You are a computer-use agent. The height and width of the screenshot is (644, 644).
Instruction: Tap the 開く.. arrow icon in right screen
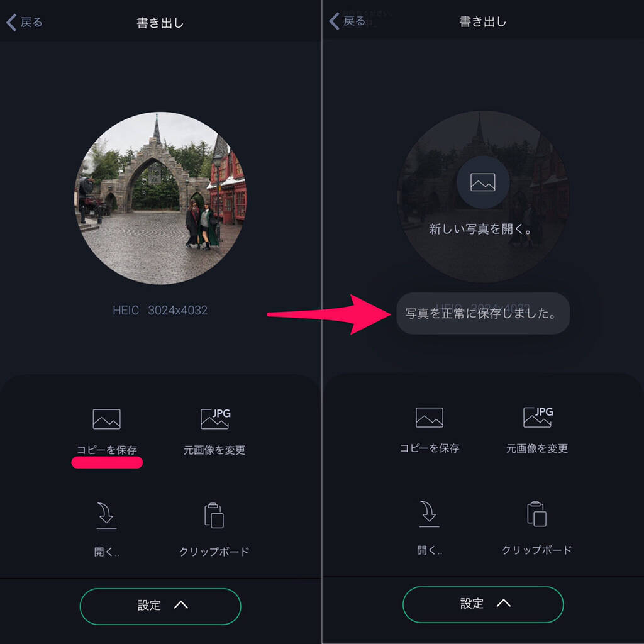[x=429, y=514]
